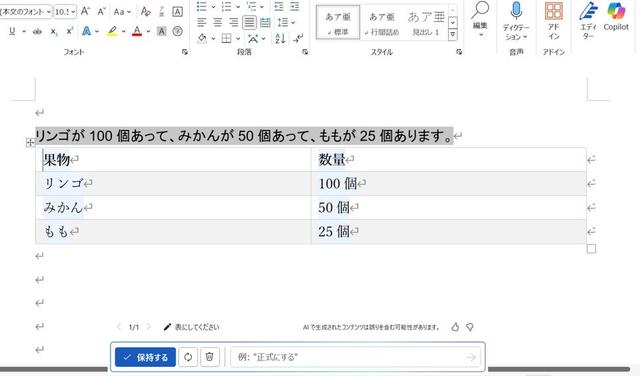Open line spacing options
This screenshot has height=376, width=640.
click(286, 22)
